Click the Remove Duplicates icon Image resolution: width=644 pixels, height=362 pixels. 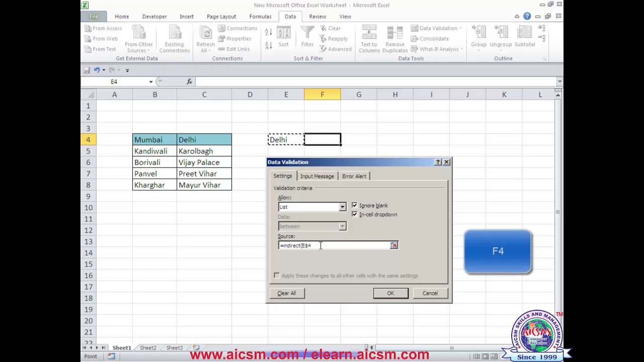[395, 32]
